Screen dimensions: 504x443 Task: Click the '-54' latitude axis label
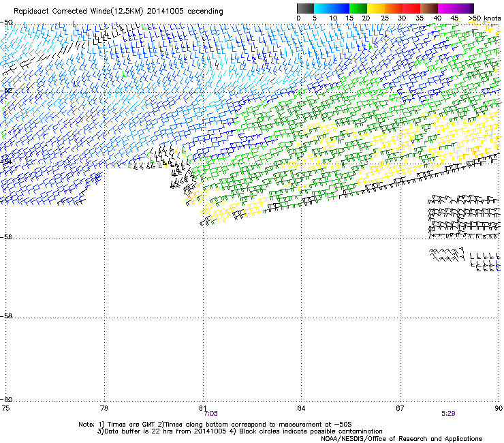coord(6,162)
